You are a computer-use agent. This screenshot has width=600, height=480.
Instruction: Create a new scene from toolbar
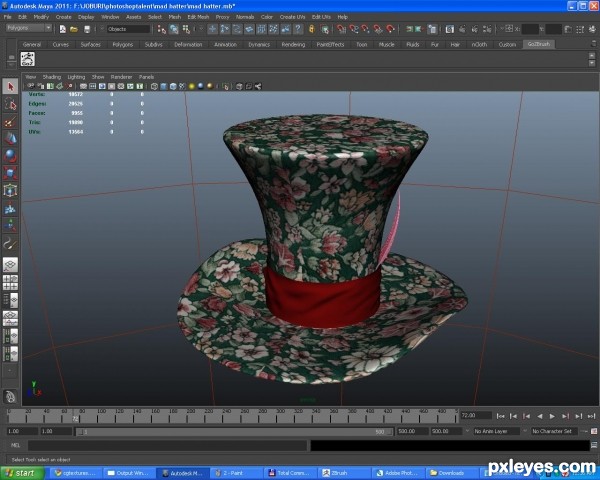63,29
